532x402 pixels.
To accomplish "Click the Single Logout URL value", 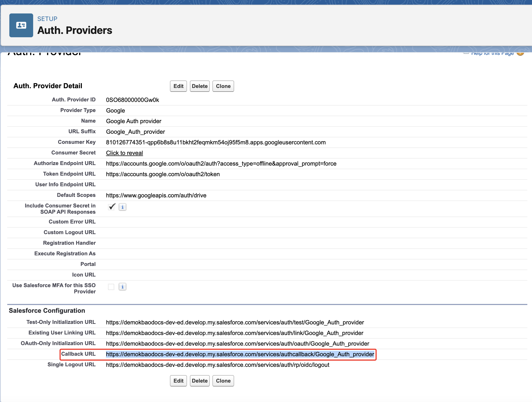I will (218, 365).
